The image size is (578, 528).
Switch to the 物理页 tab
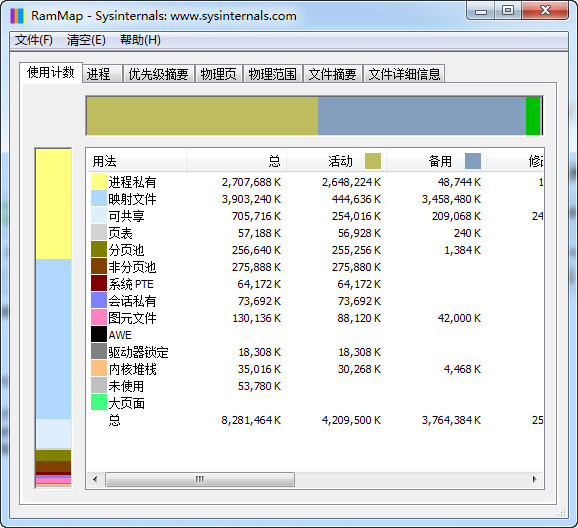coord(219,74)
